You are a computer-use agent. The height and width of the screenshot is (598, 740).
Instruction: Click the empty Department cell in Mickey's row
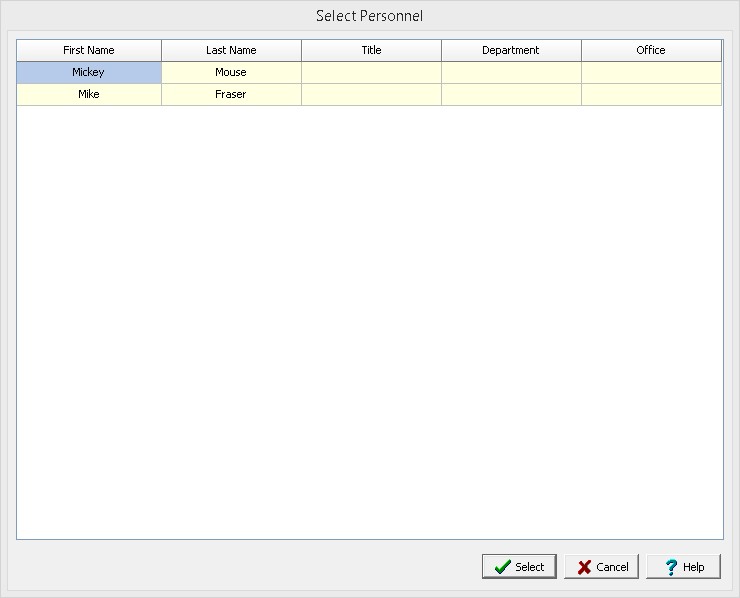tap(511, 72)
